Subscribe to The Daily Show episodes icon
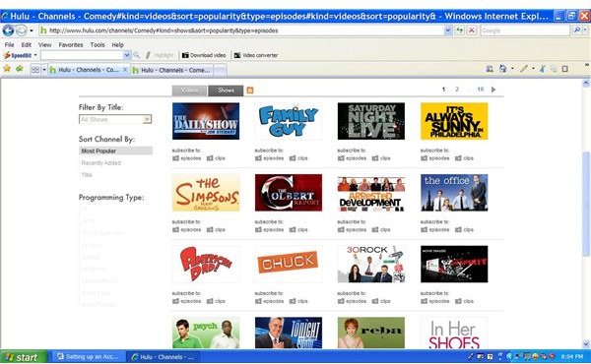This screenshot has width=591, height=364. pyautogui.click(x=175, y=158)
